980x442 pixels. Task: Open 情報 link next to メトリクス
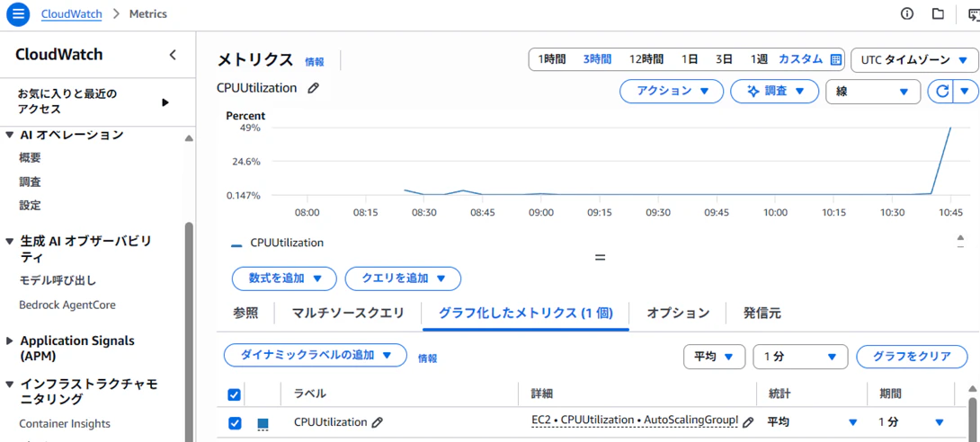[315, 62]
